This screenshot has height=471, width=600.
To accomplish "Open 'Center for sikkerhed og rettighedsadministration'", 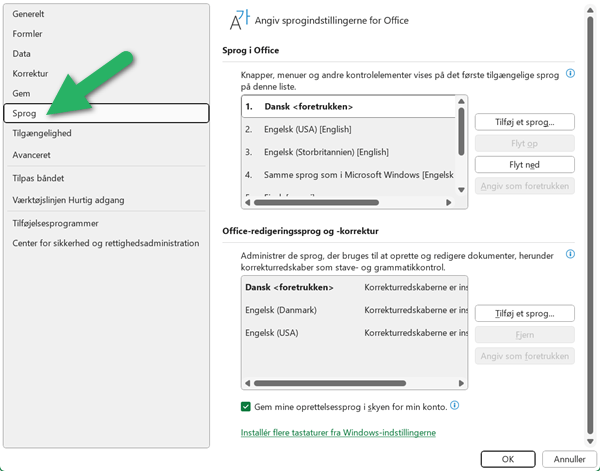I will tap(105, 243).
